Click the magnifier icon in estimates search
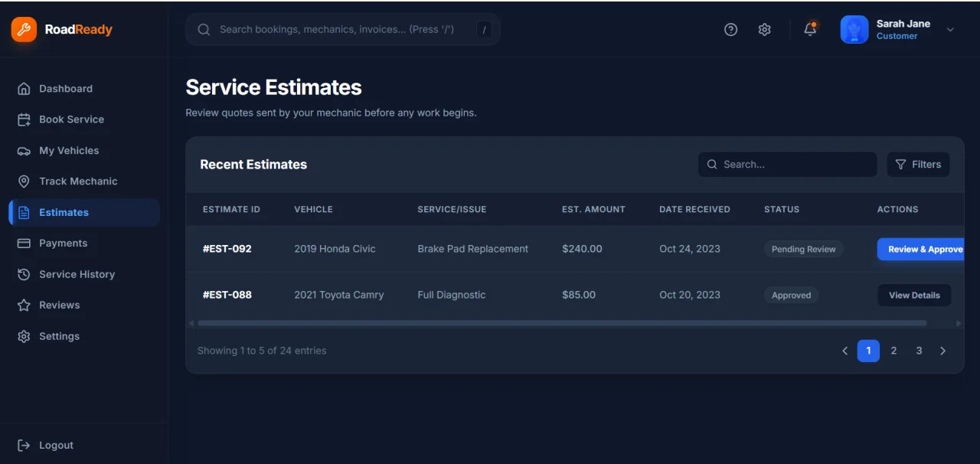The width and height of the screenshot is (980, 464). click(x=712, y=165)
